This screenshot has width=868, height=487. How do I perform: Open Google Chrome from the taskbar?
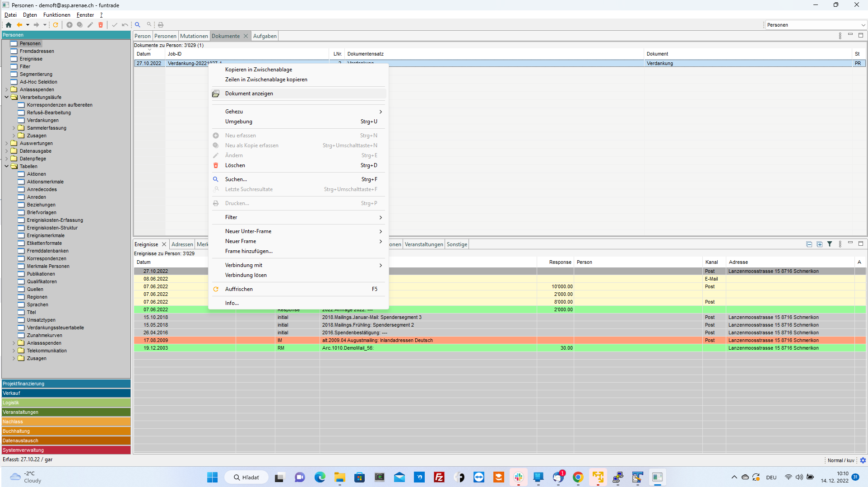578,477
